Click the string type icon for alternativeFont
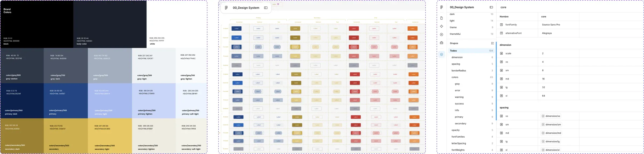644x154 pixels. tap(501, 33)
